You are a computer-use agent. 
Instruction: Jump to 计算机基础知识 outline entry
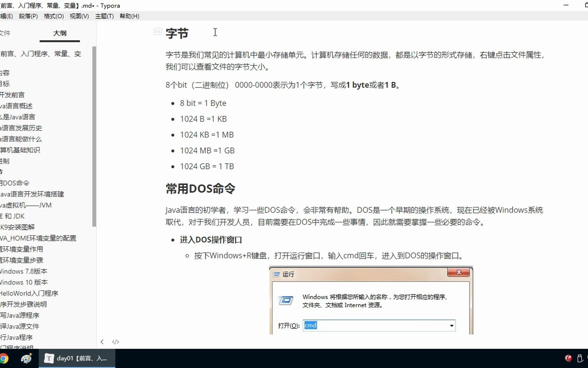click(x=20, y=150)
